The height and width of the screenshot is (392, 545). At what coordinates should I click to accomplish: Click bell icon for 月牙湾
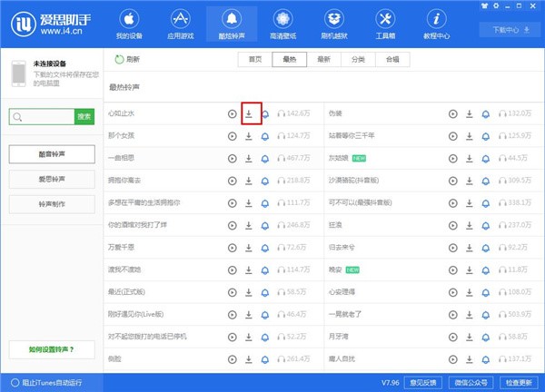click(x=486, y=338)
